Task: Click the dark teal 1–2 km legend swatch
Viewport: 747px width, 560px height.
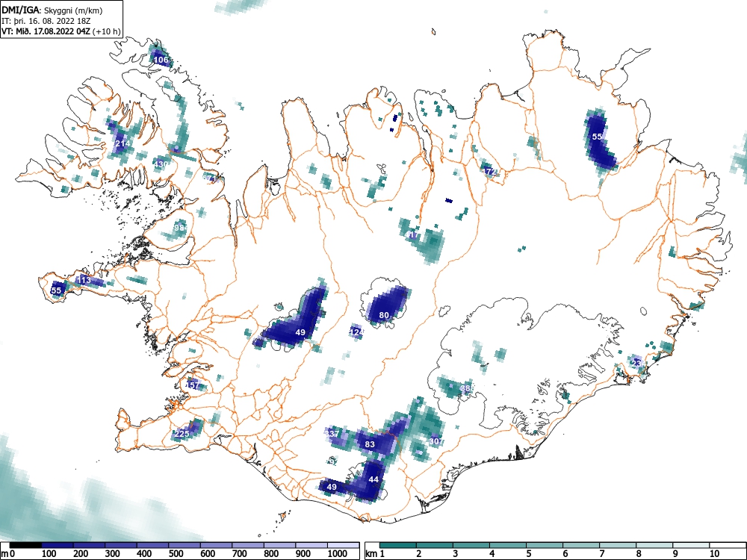Action: tap(398, 545)
